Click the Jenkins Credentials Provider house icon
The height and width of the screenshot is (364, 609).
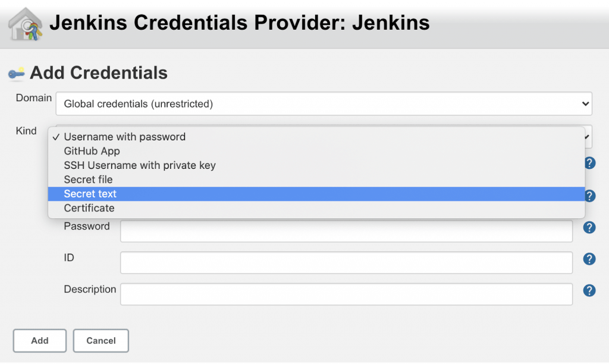[25, 23]
